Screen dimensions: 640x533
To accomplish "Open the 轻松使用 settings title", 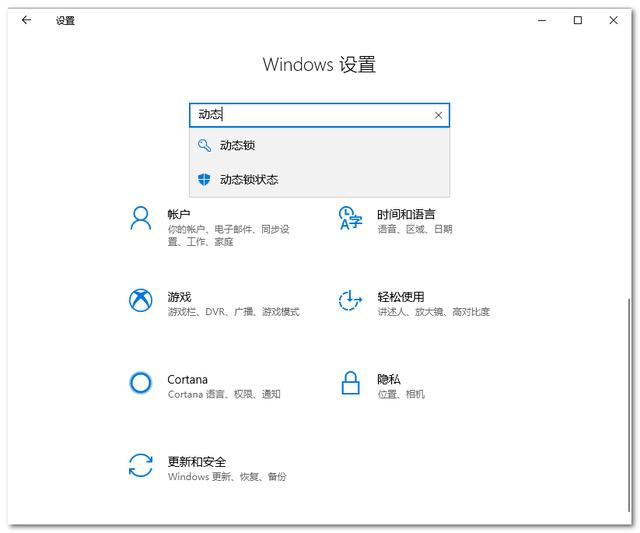I will point(401,297).
